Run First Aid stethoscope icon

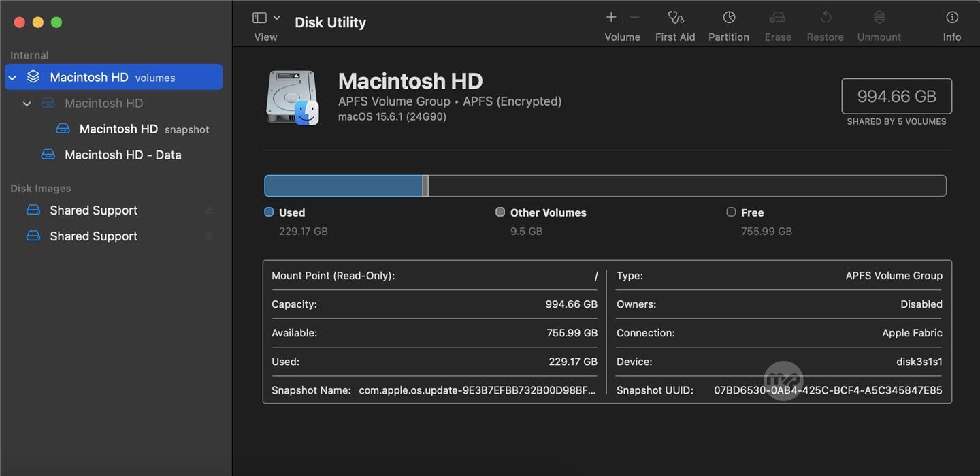pos(675,17)
